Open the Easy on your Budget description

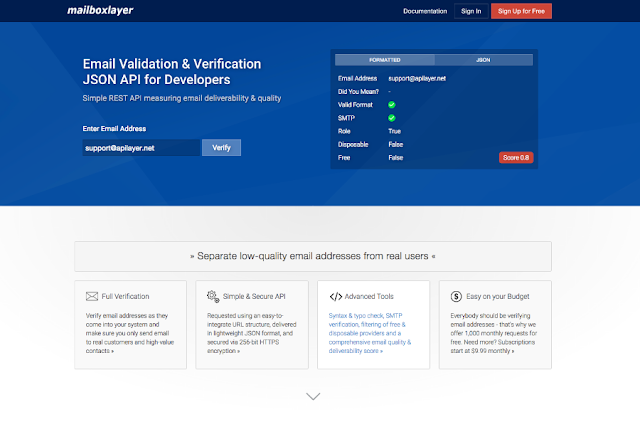(494, 333)
